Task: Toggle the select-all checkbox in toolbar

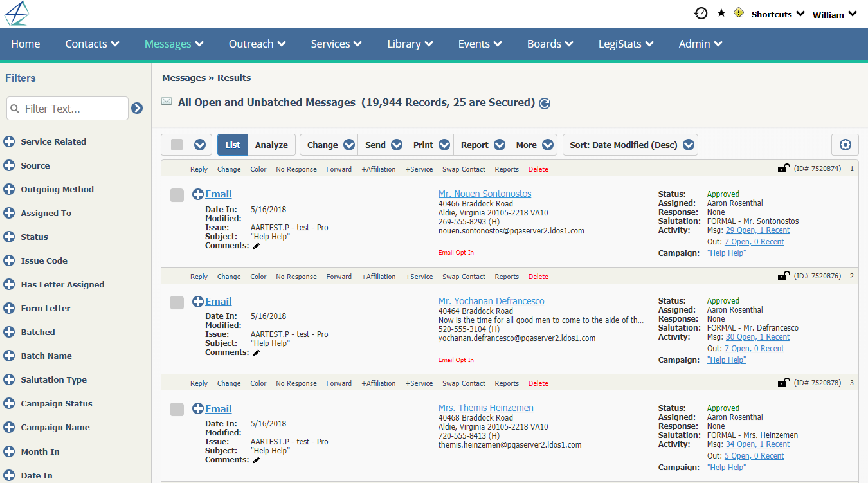Action: [177, 145]
